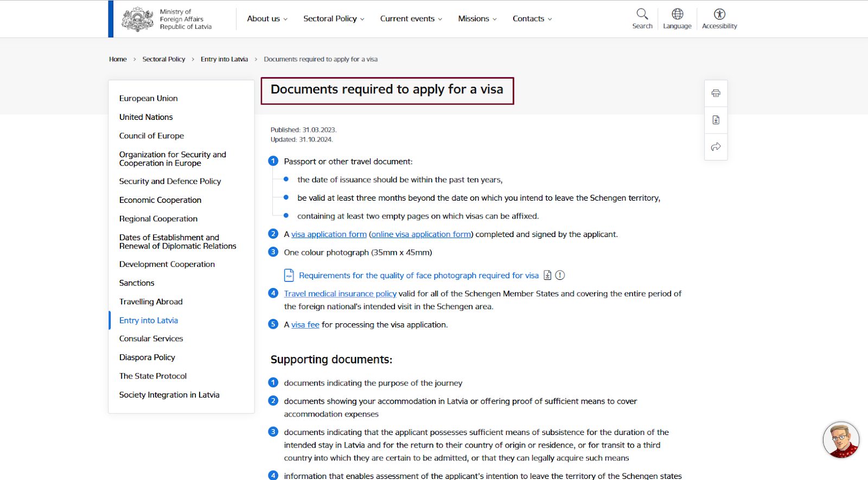868x480 pixels.
Task: Open Travelling Abroad section
Action: [151, 302]
